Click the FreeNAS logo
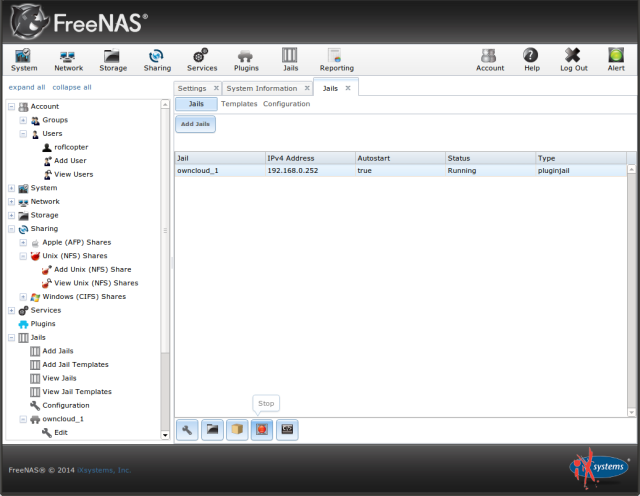Image resolution: width=640 pixels, height=496 pixels. [79, 22]
